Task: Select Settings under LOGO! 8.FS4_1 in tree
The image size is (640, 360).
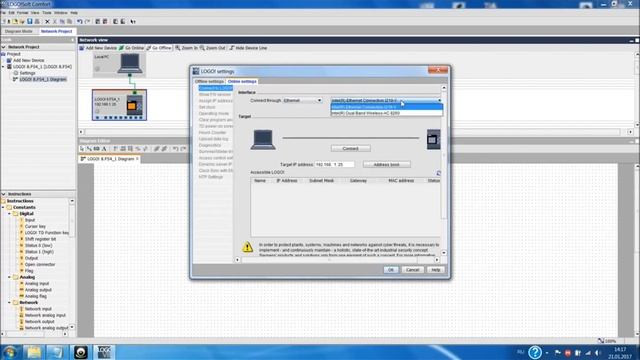Action: tap(27, 73)
